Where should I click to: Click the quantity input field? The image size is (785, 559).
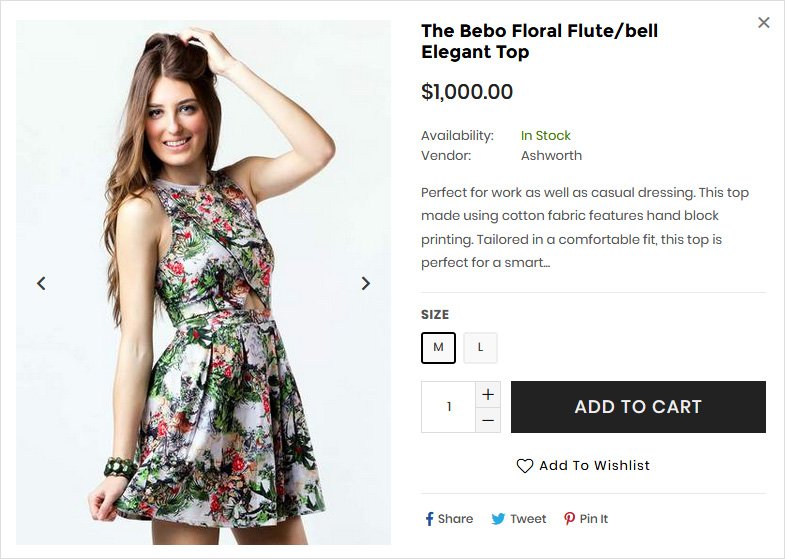pyautogui.click(x=448, y=407)
